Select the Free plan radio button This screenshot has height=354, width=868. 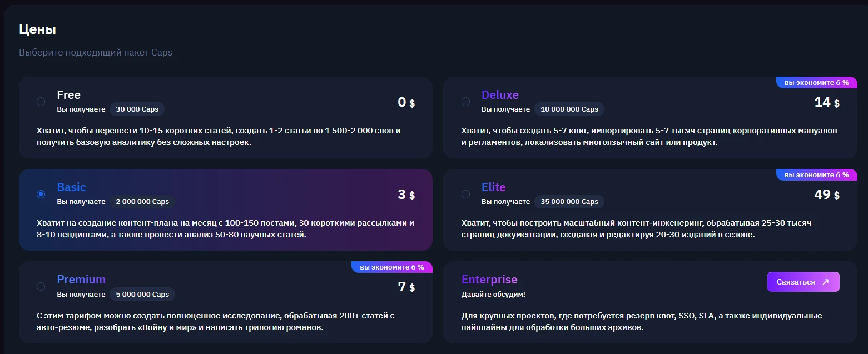pos(41,102)
